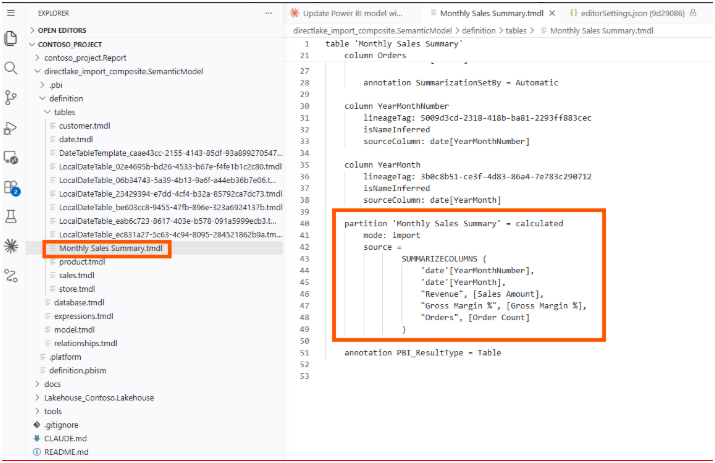Screen dimensions: 715x463
Task: Click the CLAUDE.md file icon
Action: pyautogui.click(x=37, y=438)
